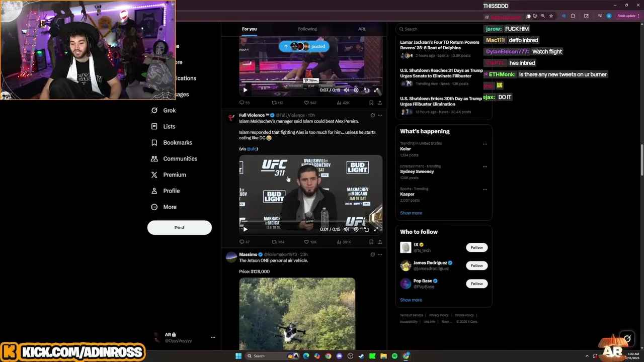Image resolution: width=644 pixels, height=362 pixels.
Task: Bookmark the top boxing video post
Action: tap(371, 103)
